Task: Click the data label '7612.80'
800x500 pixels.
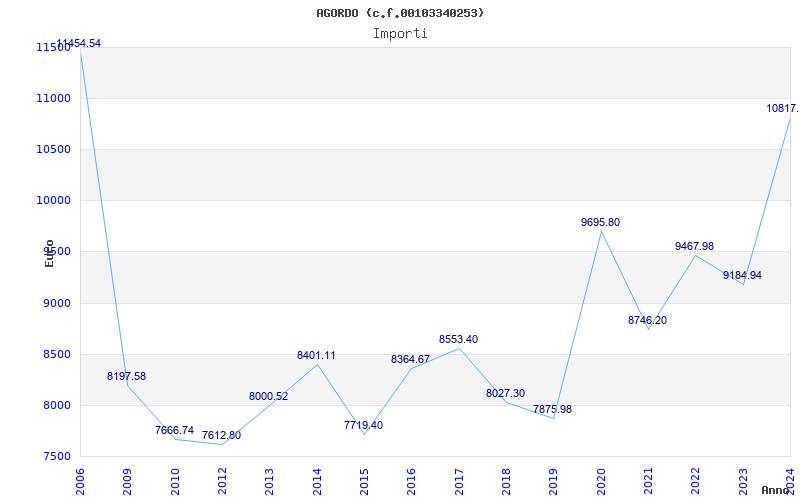Action: (221, 436)
